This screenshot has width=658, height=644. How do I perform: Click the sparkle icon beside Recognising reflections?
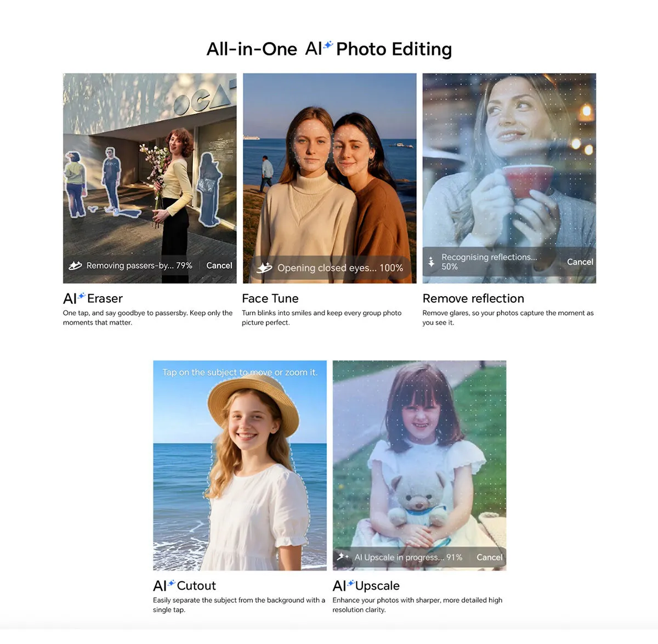[432, 262]
